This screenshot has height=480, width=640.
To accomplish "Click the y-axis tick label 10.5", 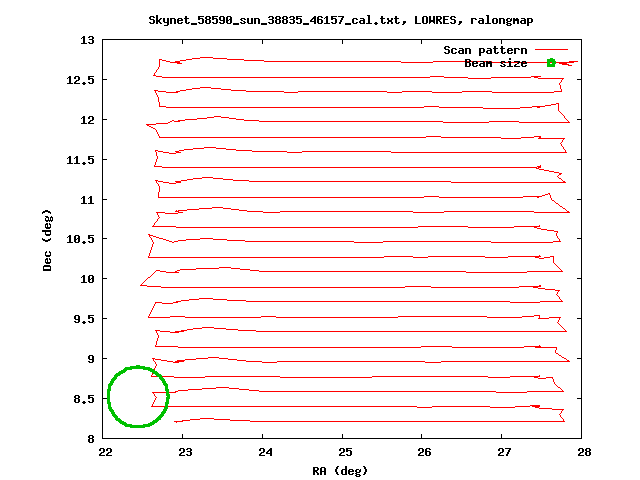I will pyautogui.click(x=80, y=239).
